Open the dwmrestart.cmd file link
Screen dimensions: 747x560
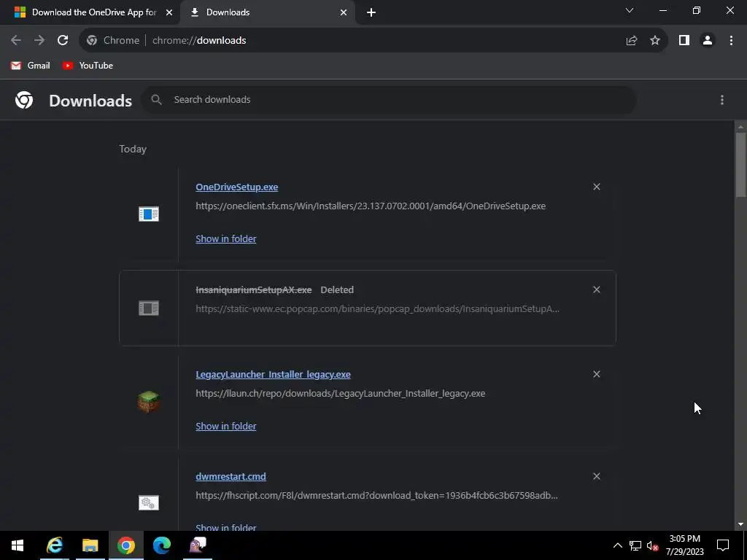click(x=231, y=476)
